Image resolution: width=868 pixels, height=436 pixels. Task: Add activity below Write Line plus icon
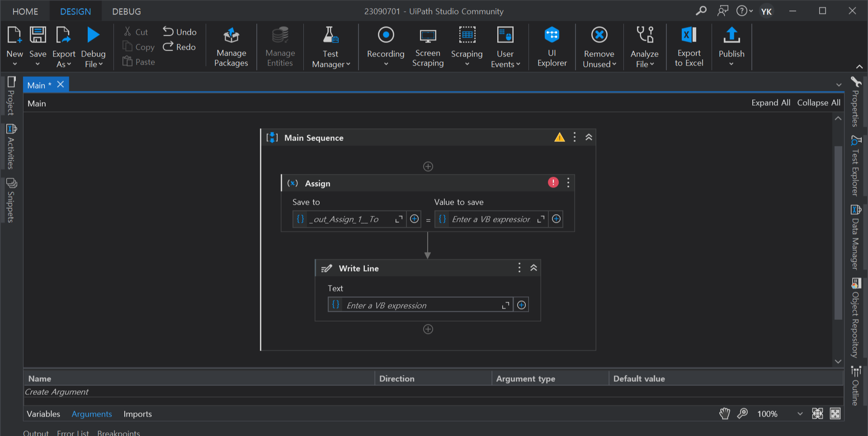428,329
